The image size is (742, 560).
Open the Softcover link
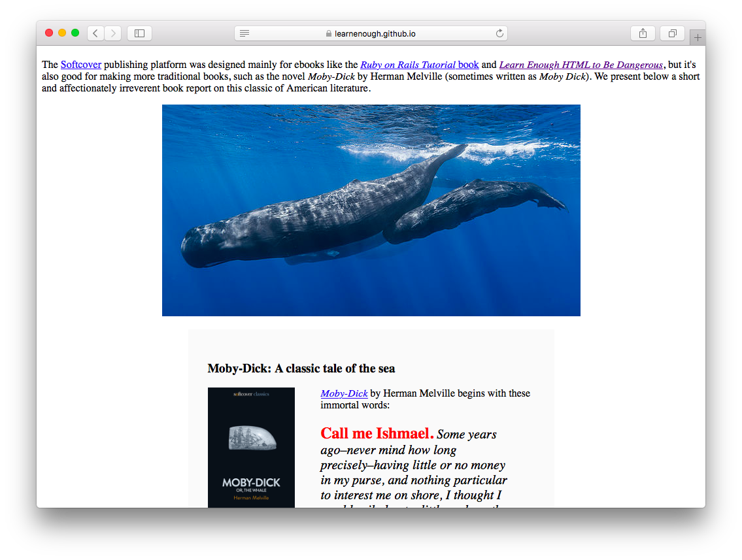(x=81, y=64)
